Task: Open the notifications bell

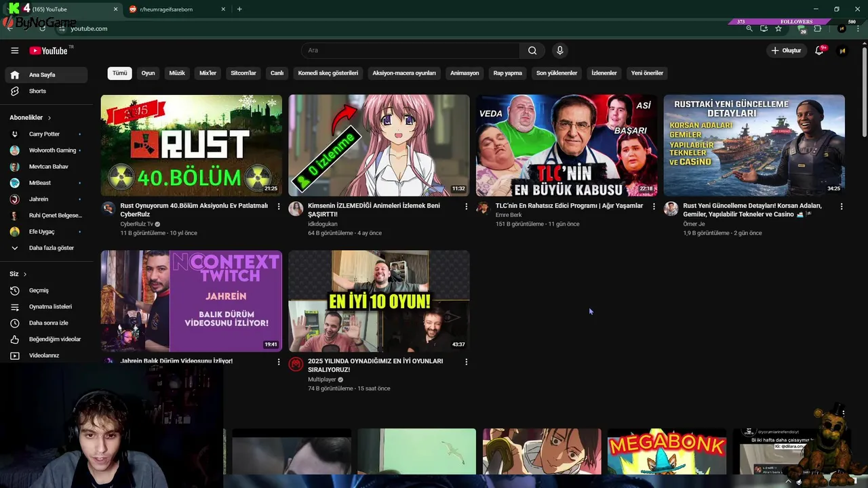Action: coord(819,51)
